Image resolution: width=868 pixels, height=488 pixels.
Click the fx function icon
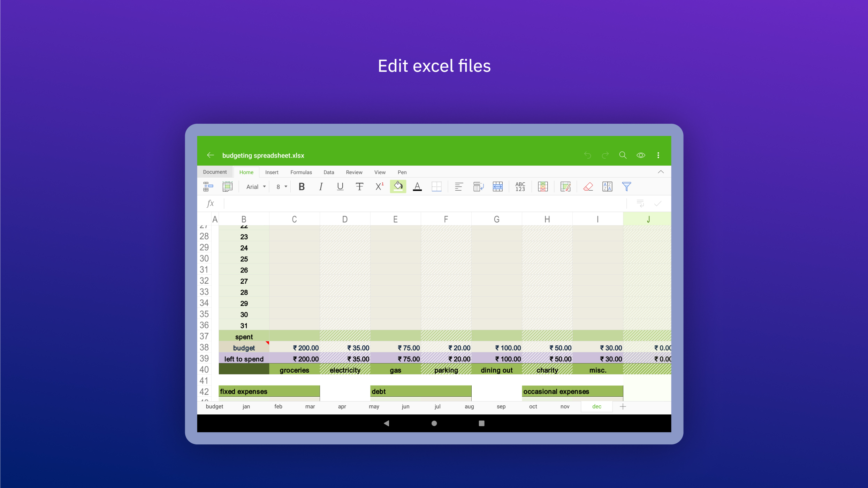210,204
